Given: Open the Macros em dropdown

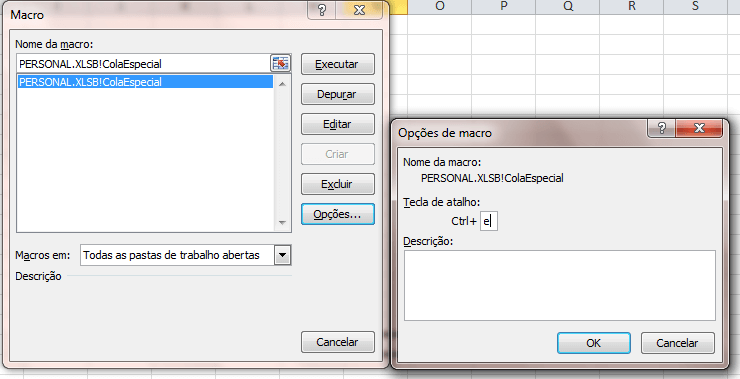Looking at the screenshot, I should click(282, 255).
